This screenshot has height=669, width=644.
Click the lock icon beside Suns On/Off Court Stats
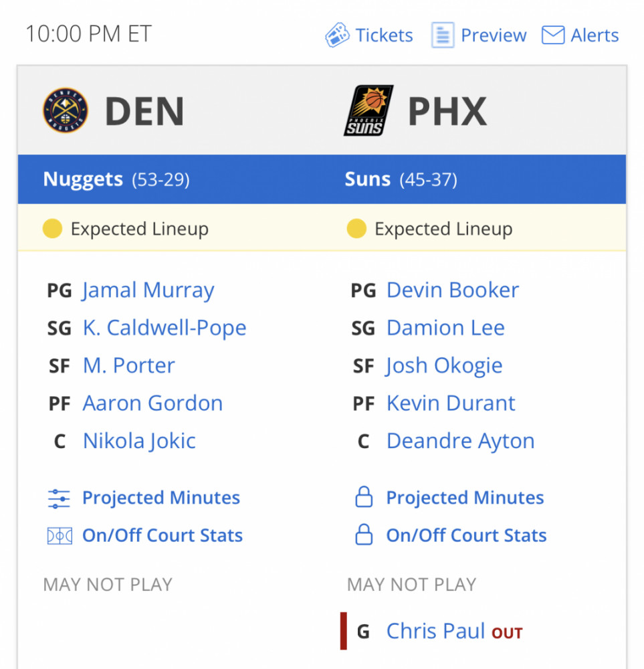click(364, 535)
